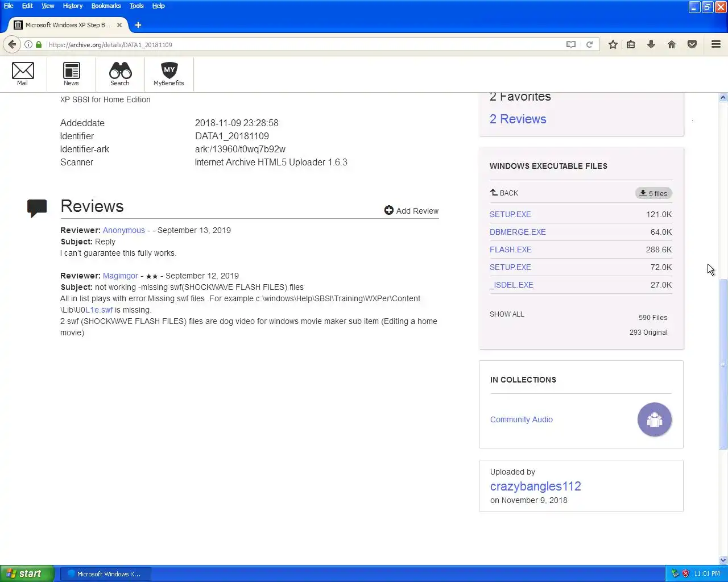Open the Edit menu
Viewport: 728px width, 582px height.
coord(27,6)
